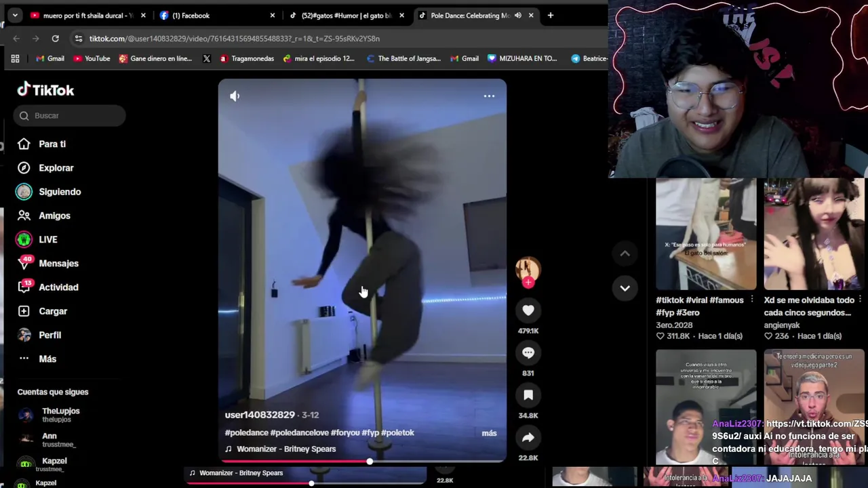Expand the caption with más

[x=489, y=433]
